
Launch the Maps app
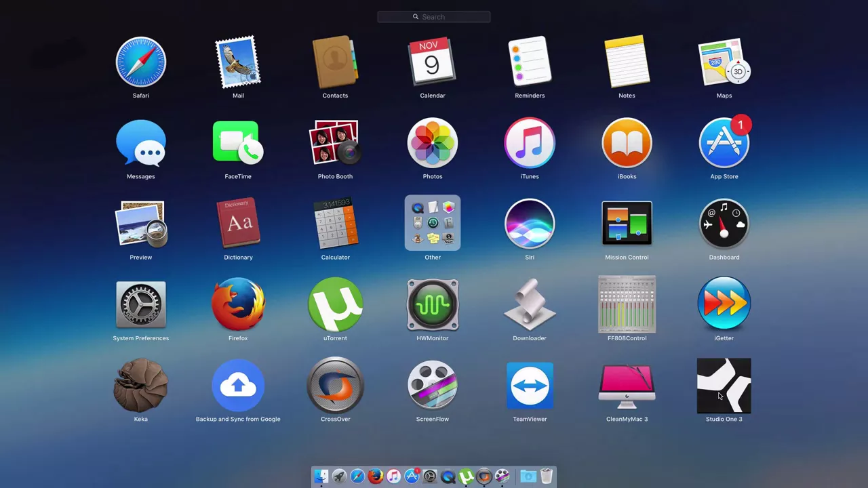[724, 62]
